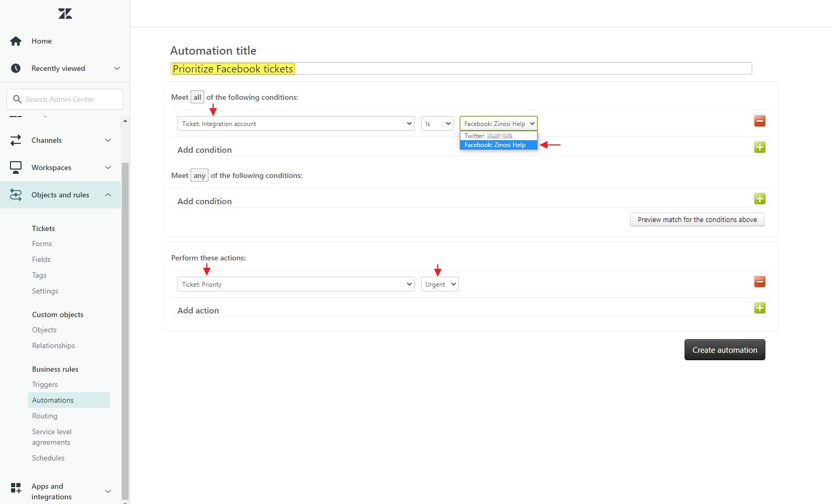Click the Apps and integrations icon

(16, 488)
